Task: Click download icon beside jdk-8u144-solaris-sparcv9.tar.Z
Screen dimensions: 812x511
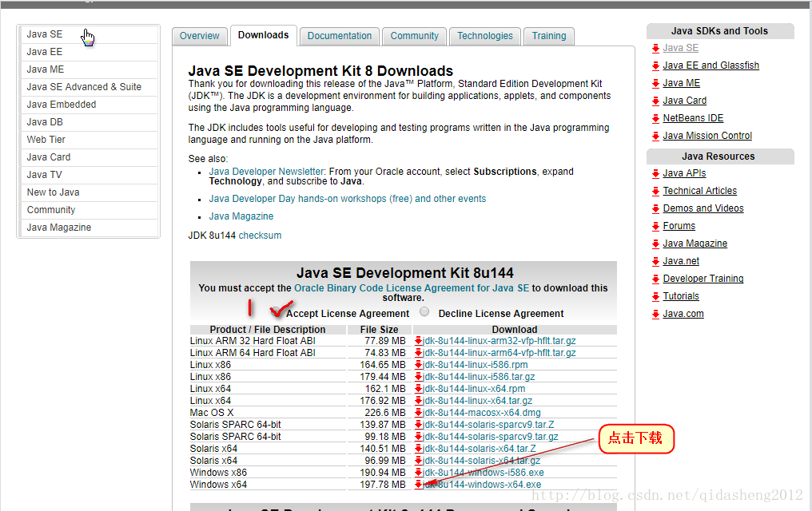Action: click(x=419, y=424)
